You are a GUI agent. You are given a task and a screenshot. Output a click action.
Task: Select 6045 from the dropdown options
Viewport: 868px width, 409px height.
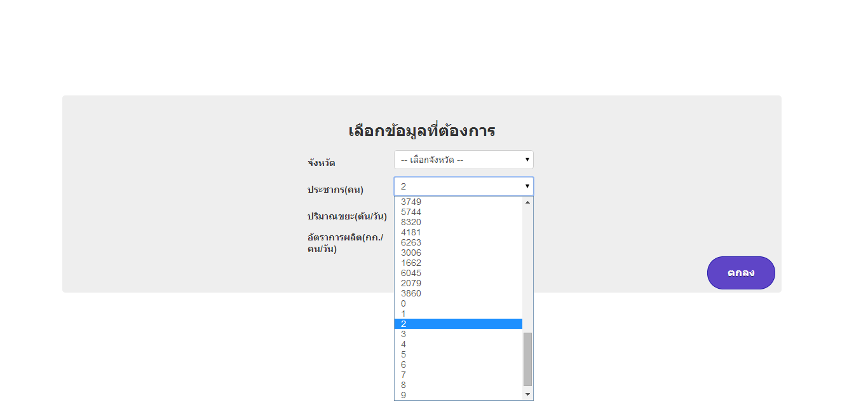click(x=458, y=273)
